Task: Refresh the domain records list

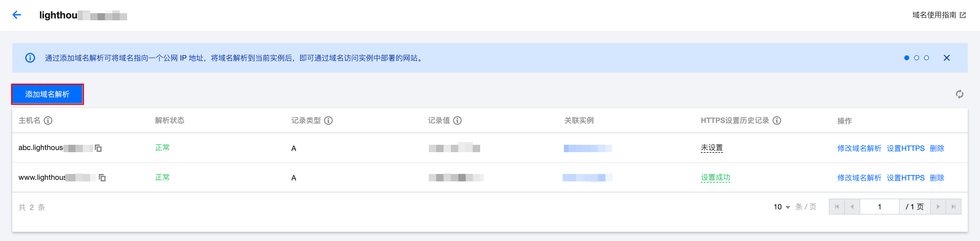Action: (959, 94)
